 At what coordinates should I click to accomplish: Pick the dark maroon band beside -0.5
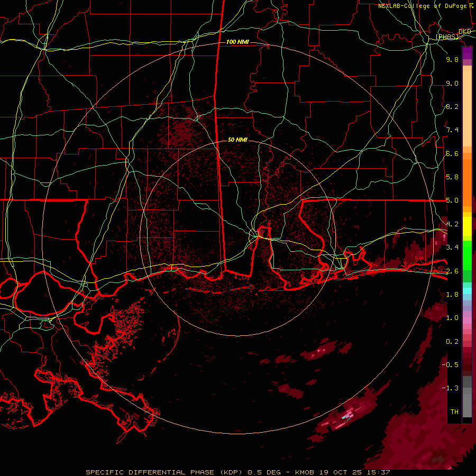pyautogui.click(x=467, y=364)
